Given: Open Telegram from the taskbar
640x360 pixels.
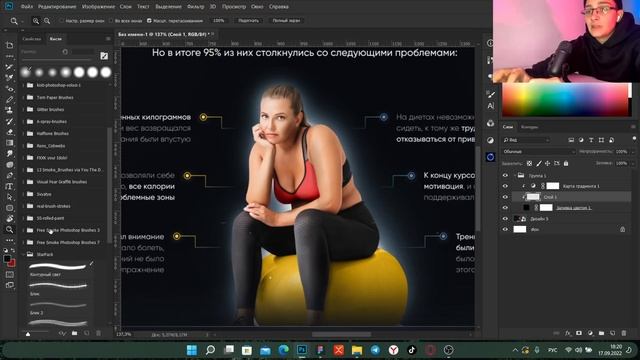Looking at the screenshot, I should pyautogui.click(x=375, y=350).
